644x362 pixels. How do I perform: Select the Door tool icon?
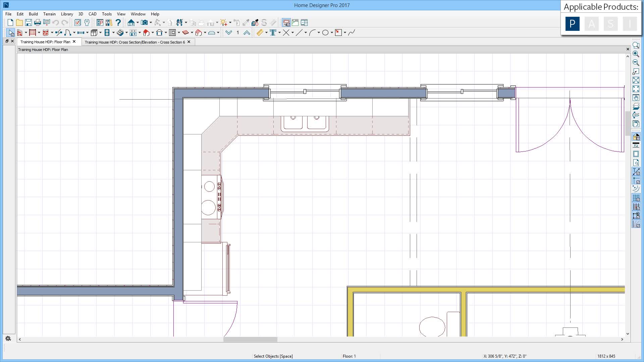tap(67, 33)
